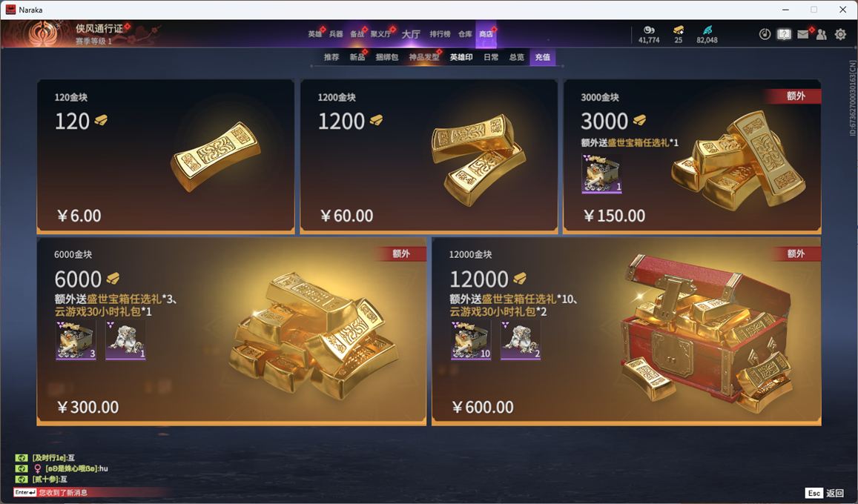
Task: Select the 12000 gold chest pack
Action: pos(627,331)
